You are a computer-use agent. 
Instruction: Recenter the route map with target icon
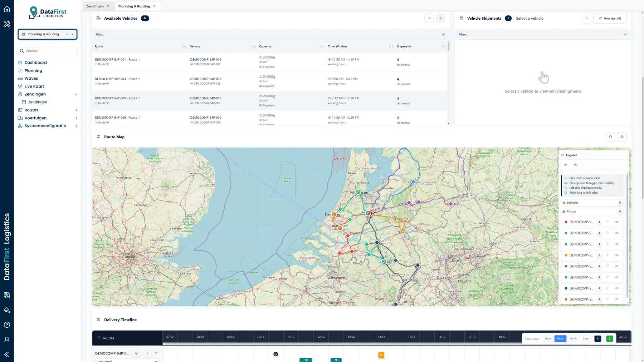click(610, 137)
